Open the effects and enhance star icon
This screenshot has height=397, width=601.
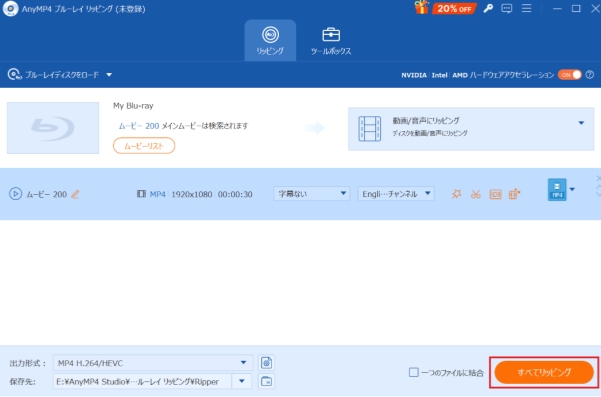click(456, 194)
